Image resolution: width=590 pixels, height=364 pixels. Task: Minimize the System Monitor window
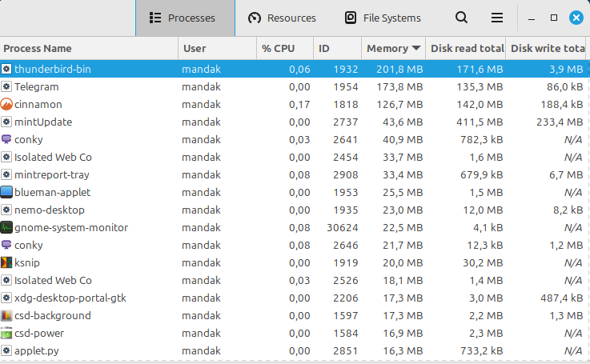pyautogui.click(x=532, y=18)
